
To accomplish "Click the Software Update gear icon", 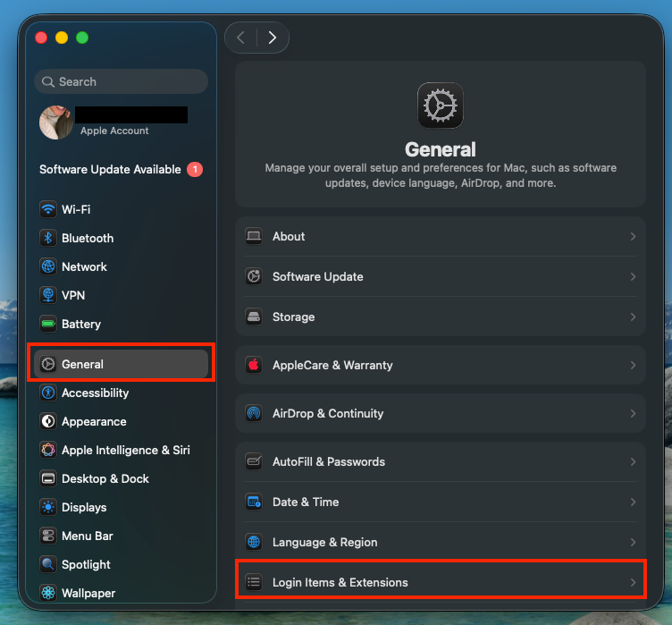I will tap(254, 276).
